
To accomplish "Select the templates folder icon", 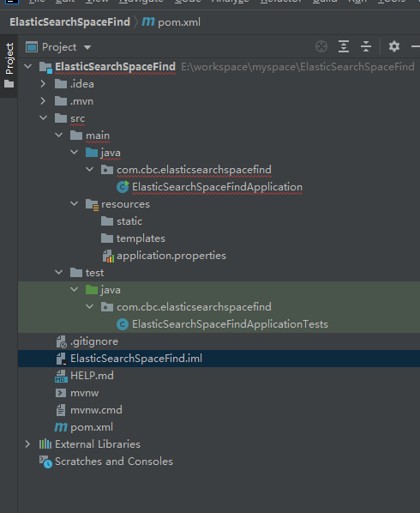I will click(107, 238).
